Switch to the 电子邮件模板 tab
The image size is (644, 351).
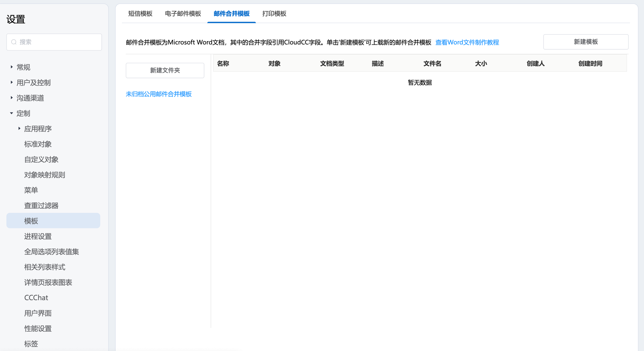183,14
